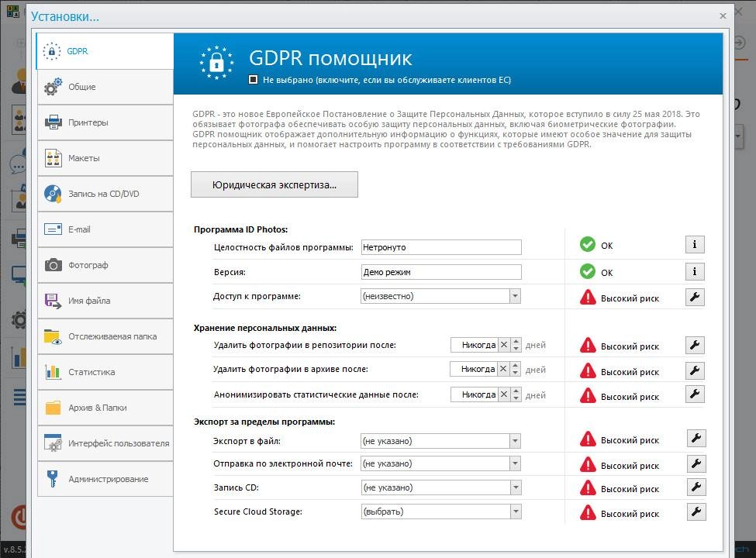The height and width of the screenshot is (558, 756).
Task: Click the GDPR помощник header lock icon
Action: [216, 63]
